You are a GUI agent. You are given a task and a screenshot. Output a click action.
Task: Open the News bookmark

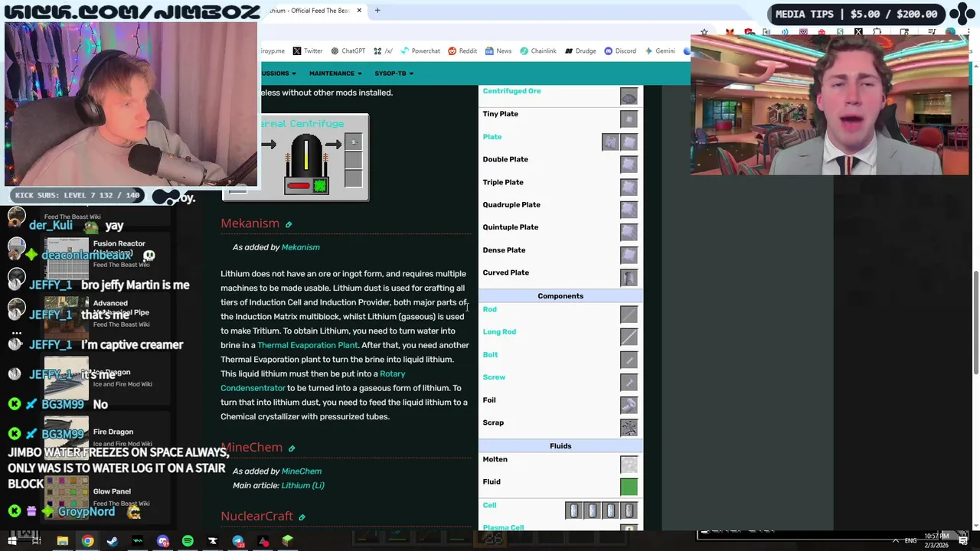coord(498,51)
